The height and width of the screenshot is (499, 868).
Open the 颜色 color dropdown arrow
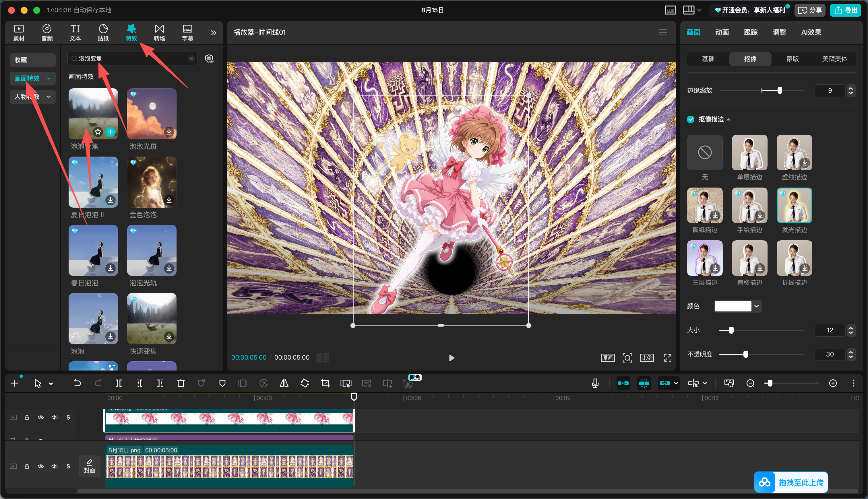[757, 306]
